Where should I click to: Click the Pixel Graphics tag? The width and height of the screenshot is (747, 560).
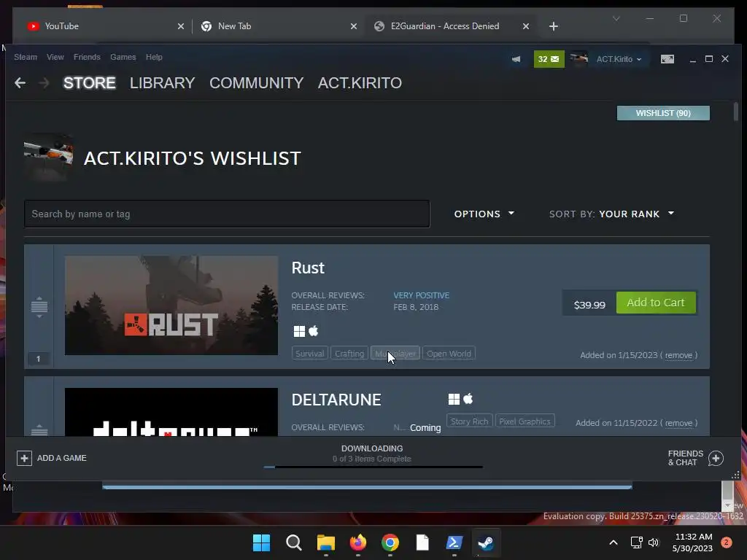[525, 421]
